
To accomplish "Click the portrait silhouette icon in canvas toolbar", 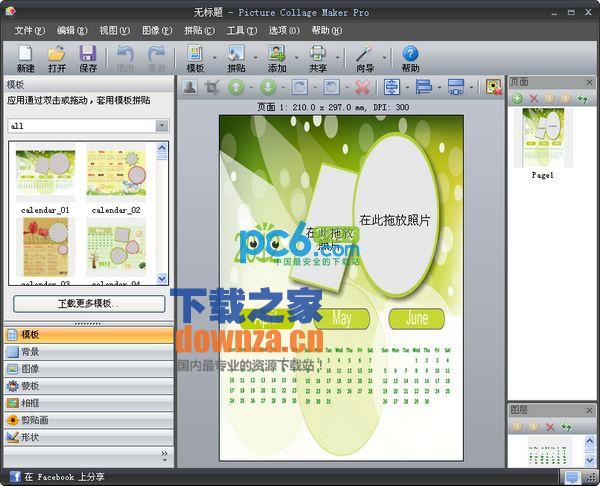I will tap(190, 87).
